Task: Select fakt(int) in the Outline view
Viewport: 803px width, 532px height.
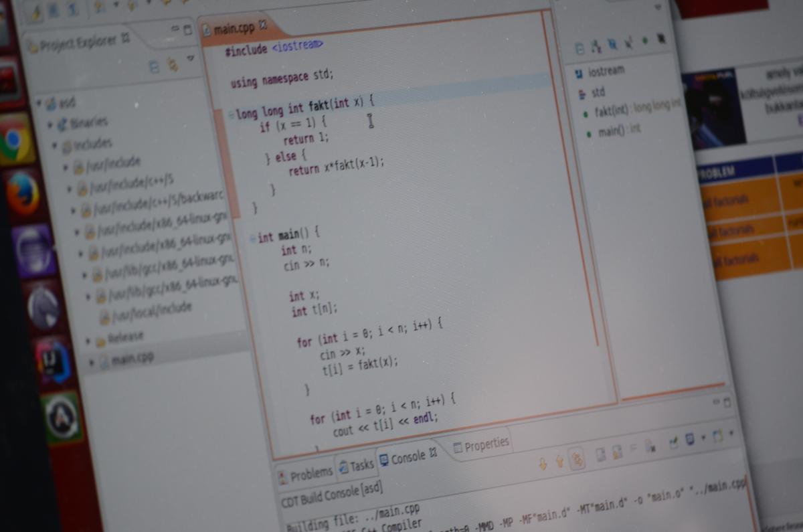Action: [x=612, y=110]
